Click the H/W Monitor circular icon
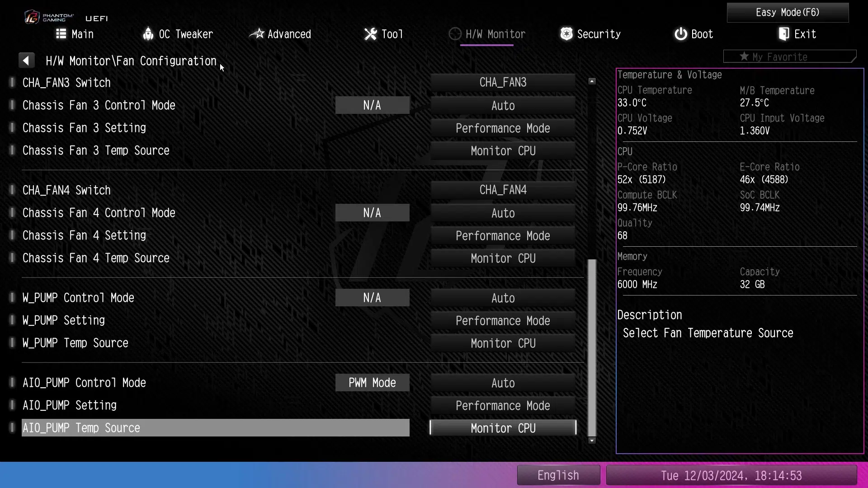The image size is (868, 488). pos(455,34)
